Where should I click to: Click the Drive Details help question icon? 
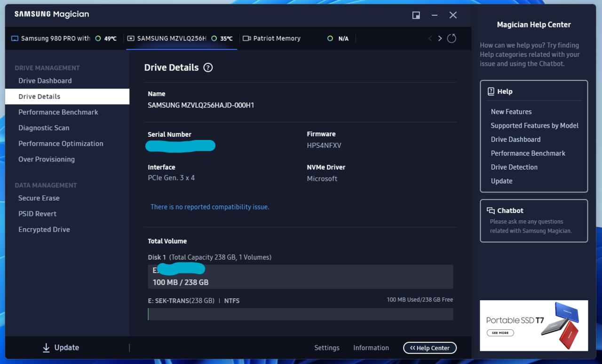click(208, 68)
